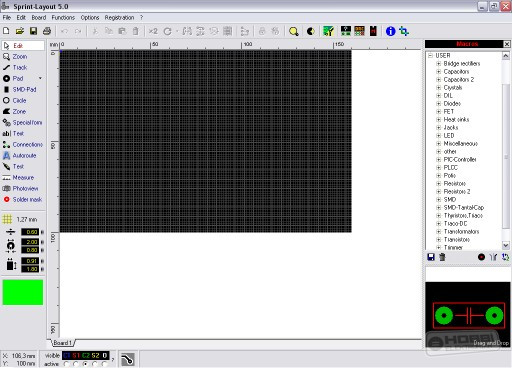
Task: Expand the LED macro folder
Action: pos(439,135)
